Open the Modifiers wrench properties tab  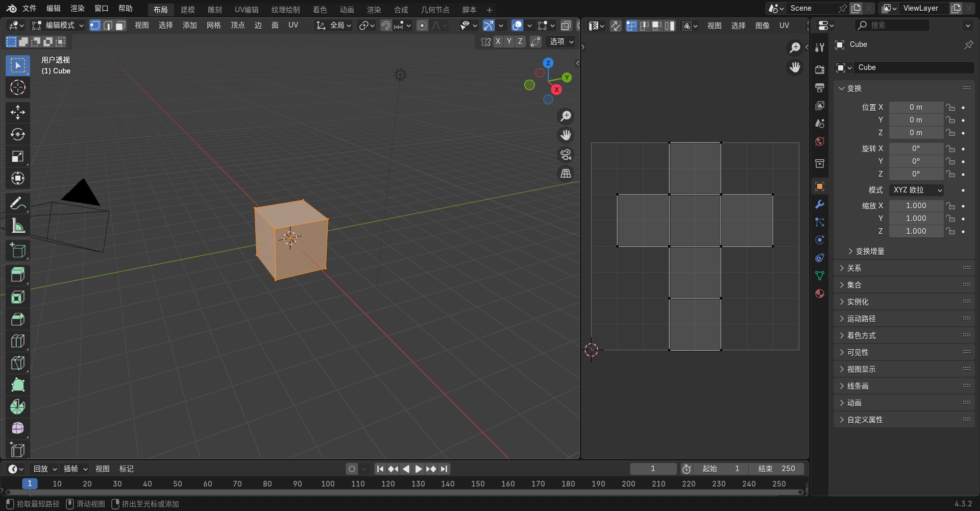(820, 204)
